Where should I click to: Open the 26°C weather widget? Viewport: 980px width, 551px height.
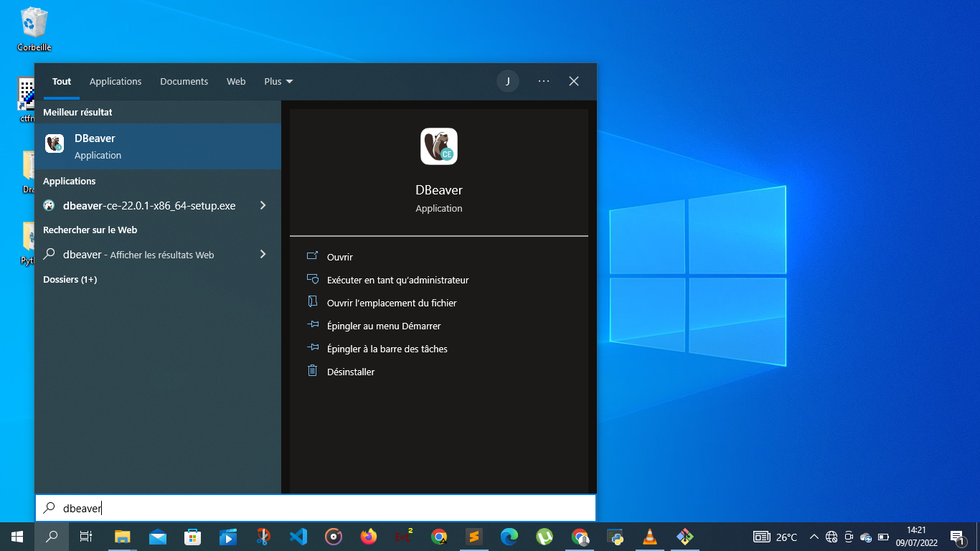[776, 537]
